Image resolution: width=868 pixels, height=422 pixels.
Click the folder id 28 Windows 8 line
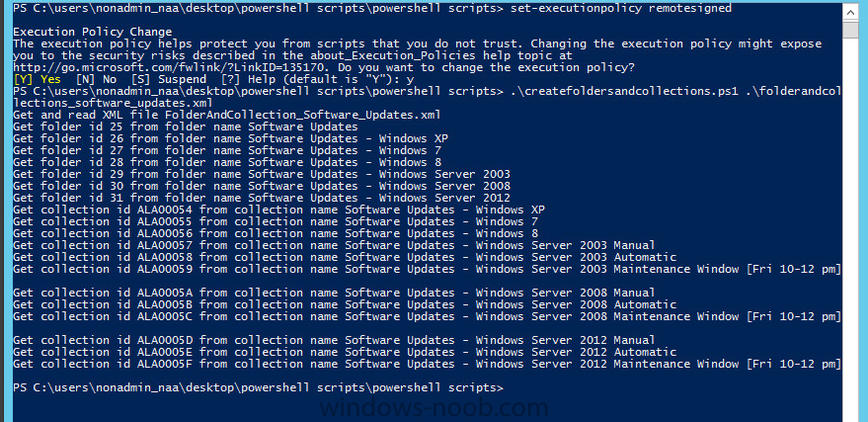tap(227, 162)
